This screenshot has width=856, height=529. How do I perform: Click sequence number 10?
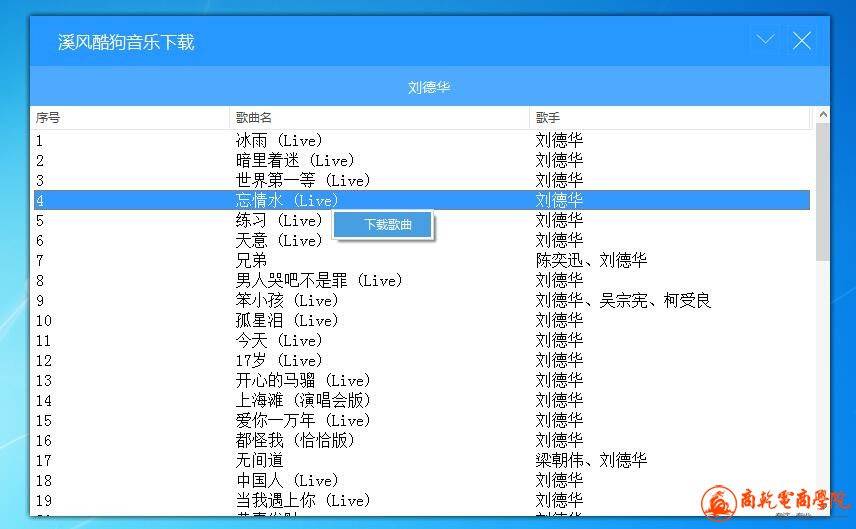point(44,321)
